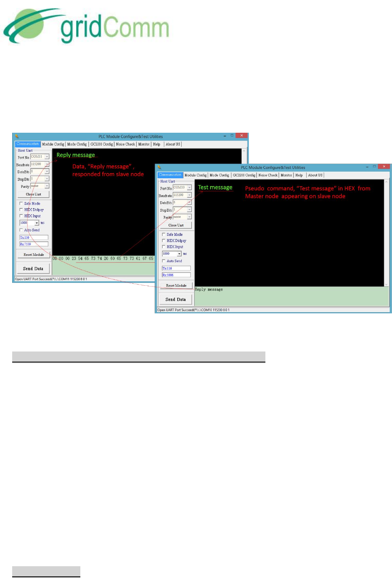Screen dimensions: 392x578
Task: Open Monitor tab in COM11 window
Action: tap(144, 144)
